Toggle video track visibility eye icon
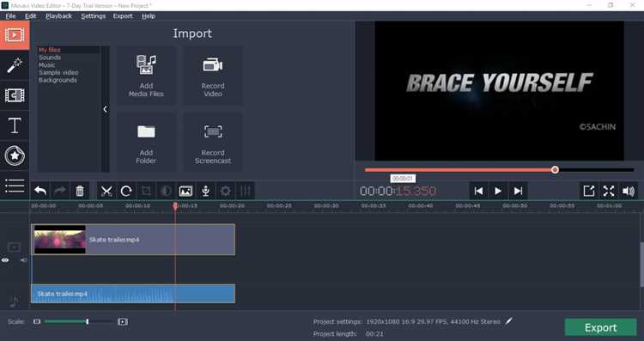 (x=5, y=260)
